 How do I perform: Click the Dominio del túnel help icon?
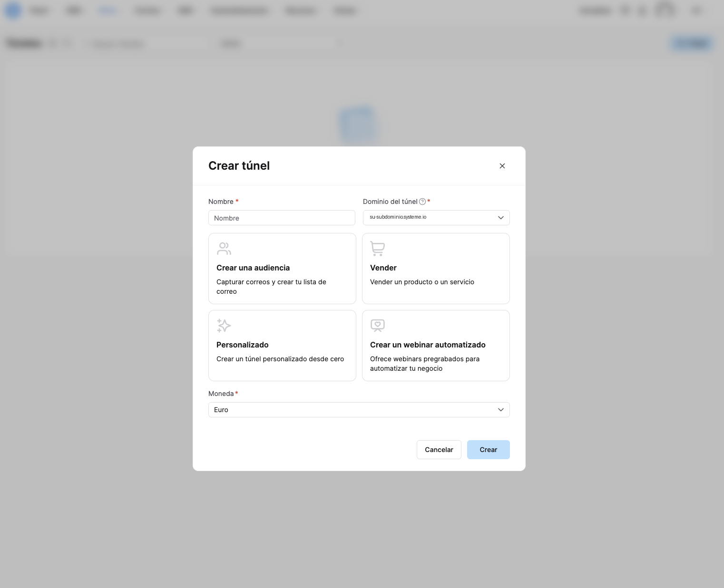tap(422, 202)
